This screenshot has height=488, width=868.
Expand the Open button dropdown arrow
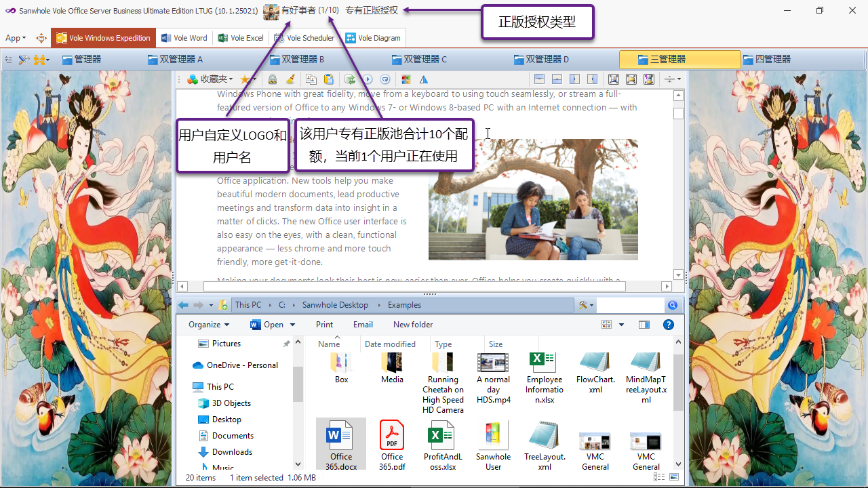(x=292, y=325)
